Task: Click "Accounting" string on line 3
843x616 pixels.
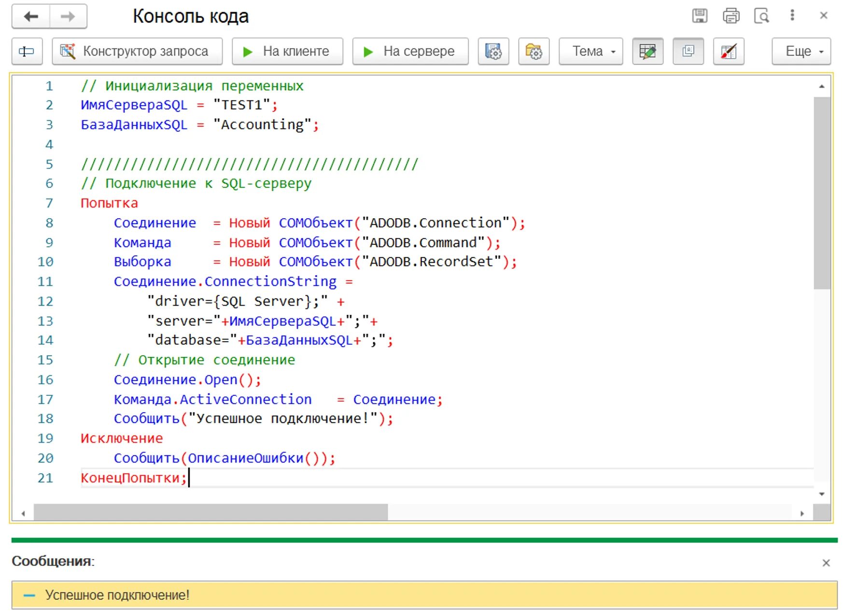Action: [262, 125]
